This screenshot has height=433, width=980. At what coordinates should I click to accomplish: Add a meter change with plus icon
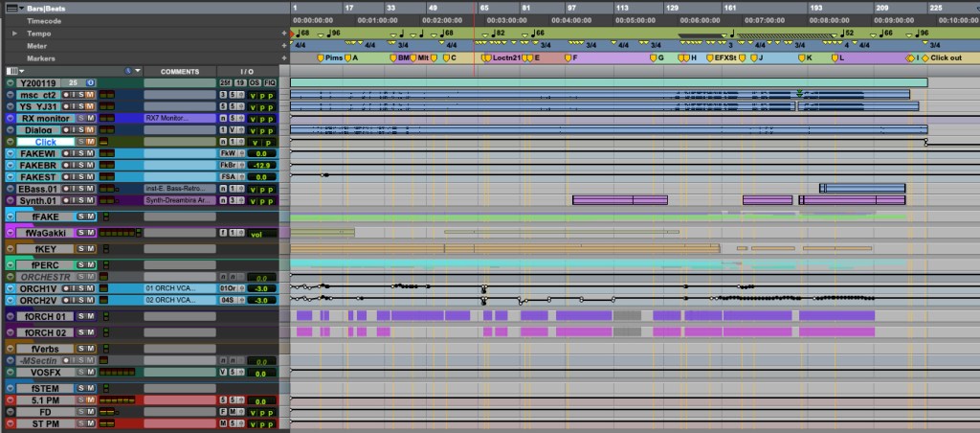(284, 45)
